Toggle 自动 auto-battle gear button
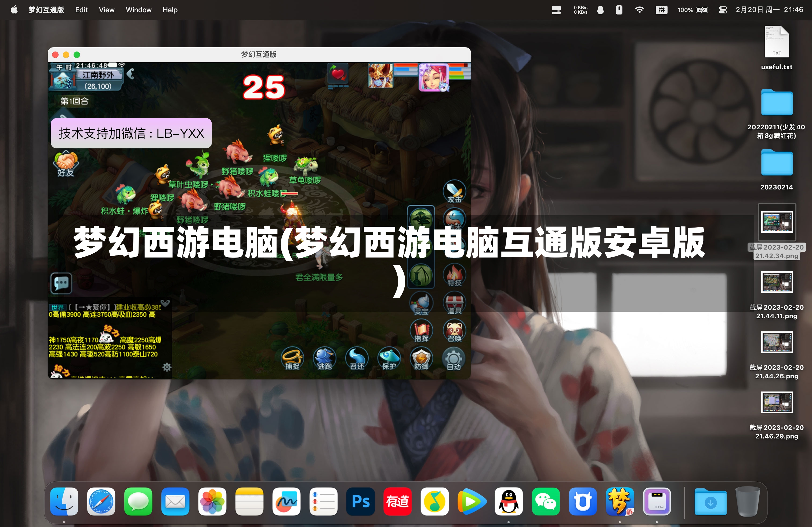The image size is (812, 527). coord(454,359)
